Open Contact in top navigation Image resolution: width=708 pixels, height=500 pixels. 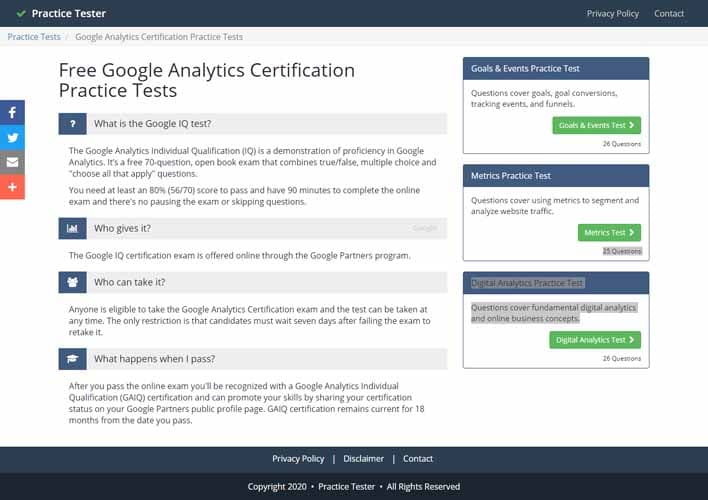669,14
